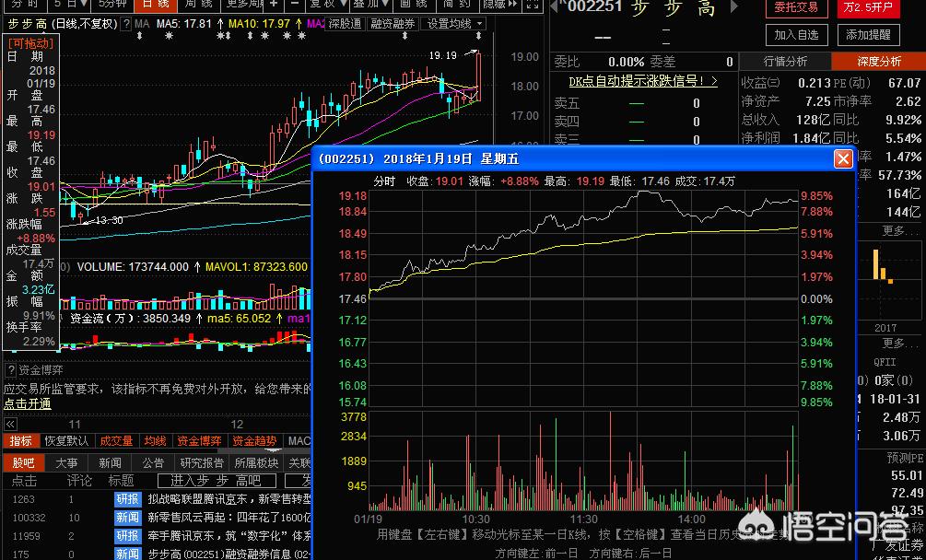Click 13.30 low price label on chart
926x560 pixels.
click(x=109, y=221)
